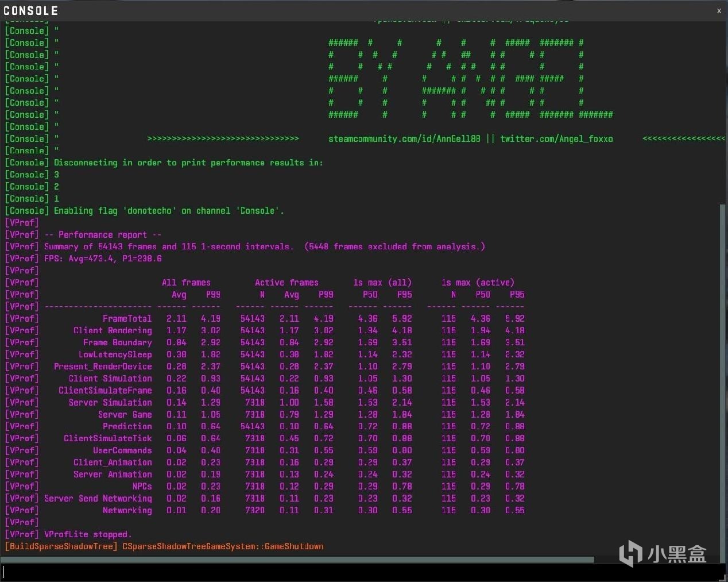Click the [BuildSparseShadowTree] orange tag

pyautogui.click(x=61, y=546)
